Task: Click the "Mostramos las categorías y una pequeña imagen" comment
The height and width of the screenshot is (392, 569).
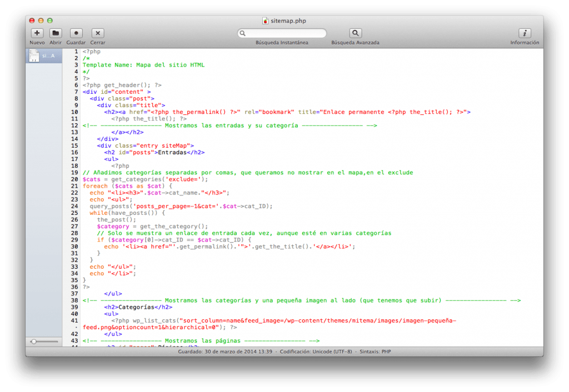Action: point(302,300)
